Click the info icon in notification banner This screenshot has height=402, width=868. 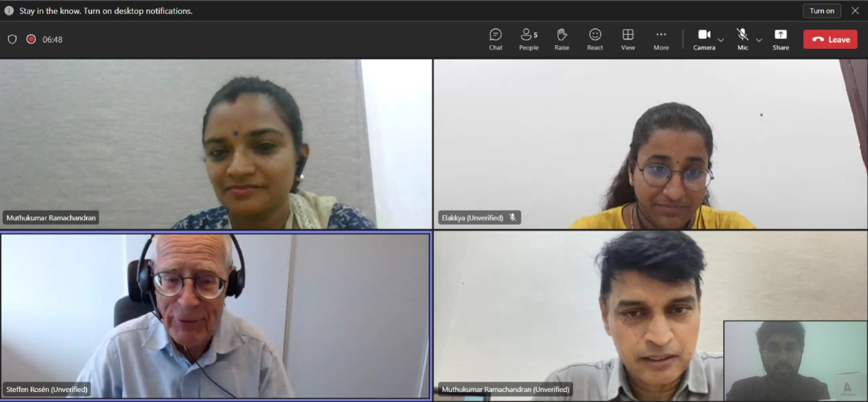[9, 11]
